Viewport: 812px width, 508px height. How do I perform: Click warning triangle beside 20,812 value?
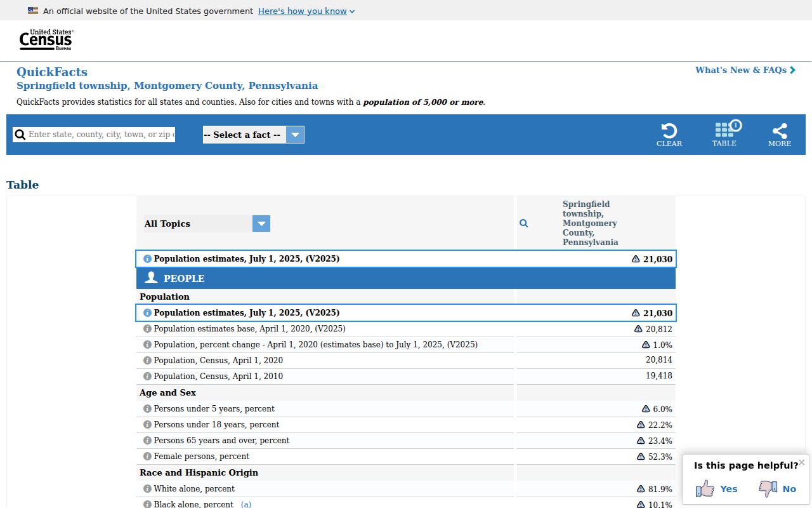click(x=638, y=329)
